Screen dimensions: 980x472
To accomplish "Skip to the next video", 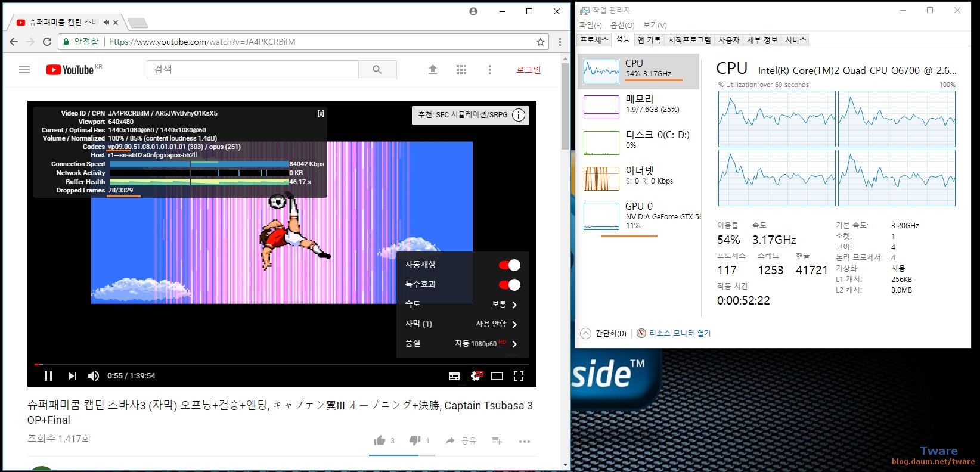I will pos(72,376).
